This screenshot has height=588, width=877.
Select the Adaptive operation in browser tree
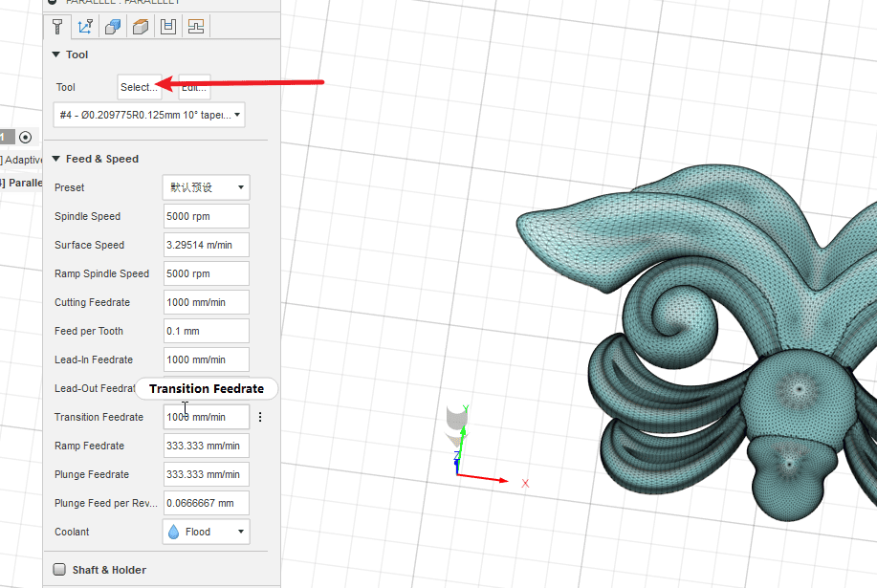click(x=23, y=160)
